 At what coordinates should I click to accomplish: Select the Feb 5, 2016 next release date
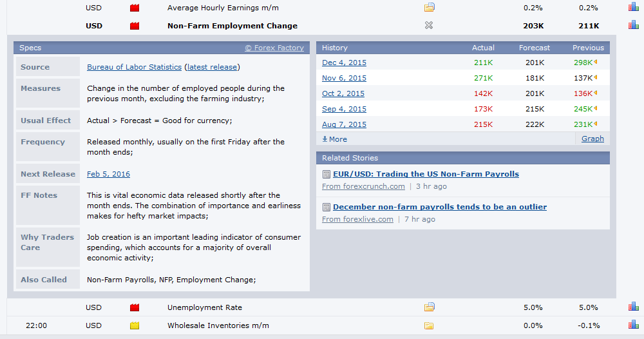point(108,174)
